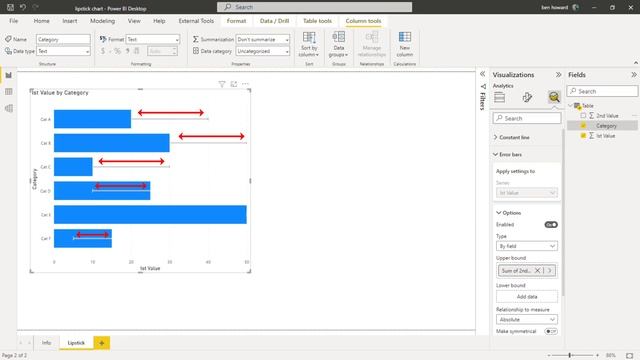The image size is (640, 360).
Task: Open the Series dropdown
Action: coord(527,193)
